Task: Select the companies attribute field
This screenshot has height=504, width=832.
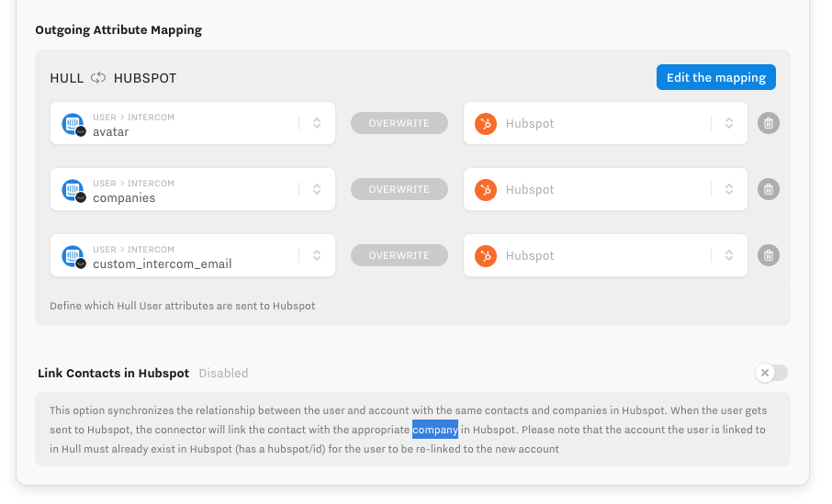Action: 193,189
